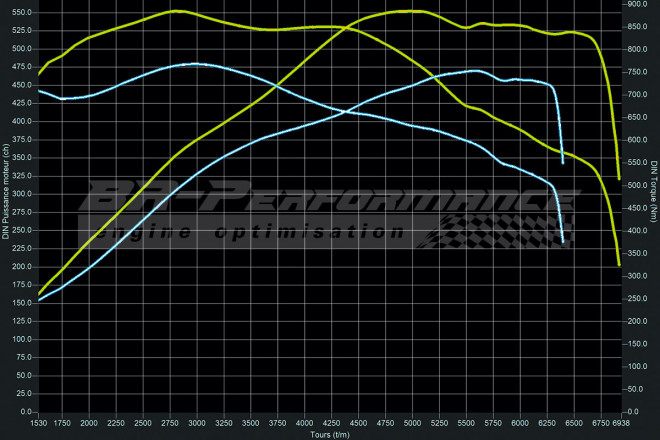The width and height of the screenshot is (660, 440).
Task: Click the 4250 RPM tick label
Action: tap(330, 425)
